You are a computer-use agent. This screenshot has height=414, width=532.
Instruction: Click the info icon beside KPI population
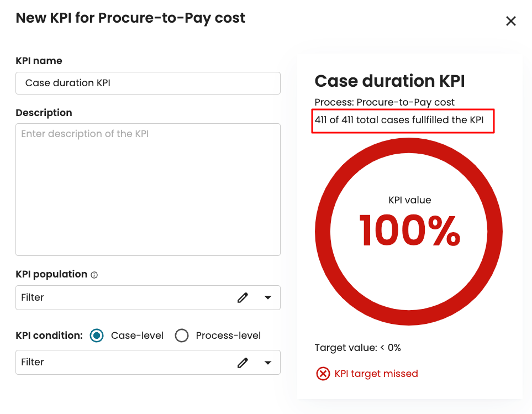94,275
